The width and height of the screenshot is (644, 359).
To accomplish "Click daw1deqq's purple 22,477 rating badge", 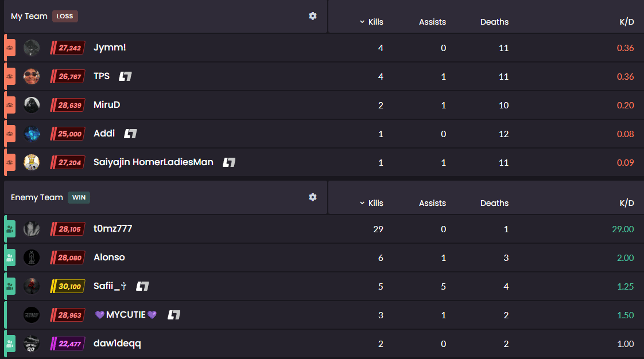I will coord(68,344).
